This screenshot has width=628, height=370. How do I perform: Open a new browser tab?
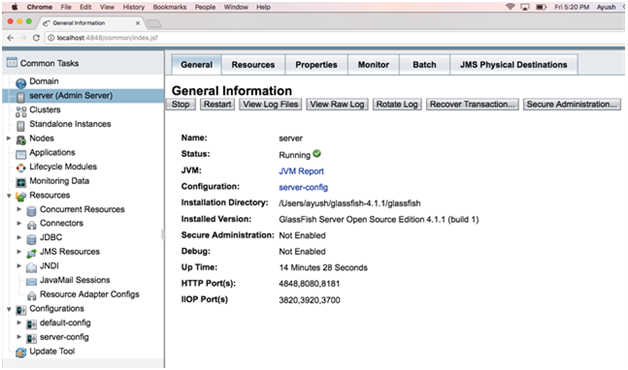tap(154, 24)
